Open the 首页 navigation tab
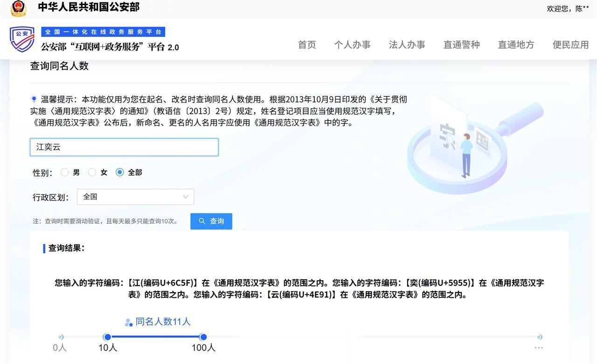597x364 pixels. (307, 45)
